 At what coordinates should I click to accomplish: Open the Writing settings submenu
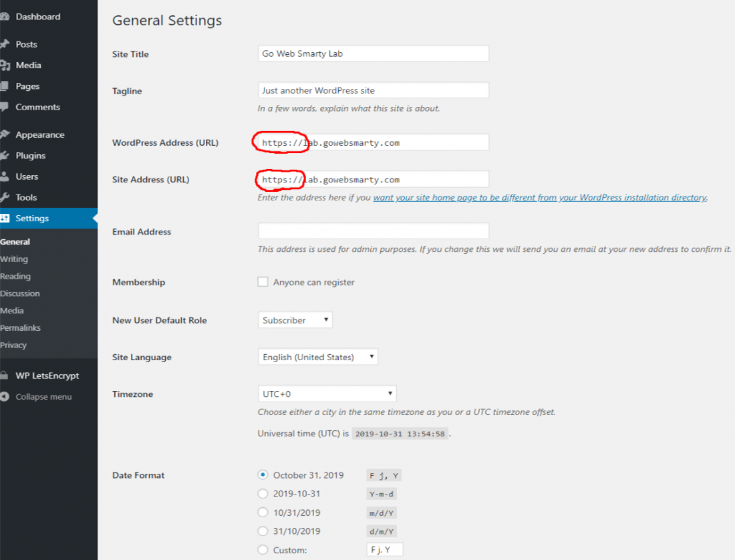point(14,259)
